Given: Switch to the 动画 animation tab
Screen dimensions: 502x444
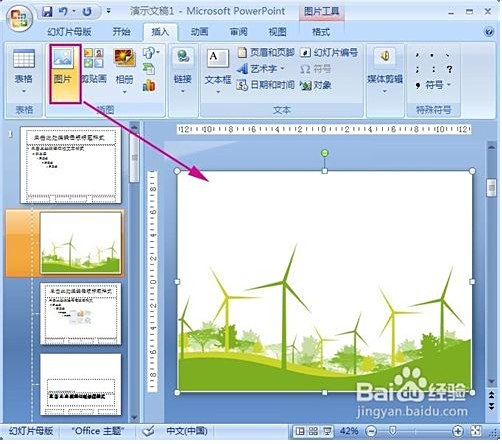Looking at the screenshot, I should click(200, 32).
